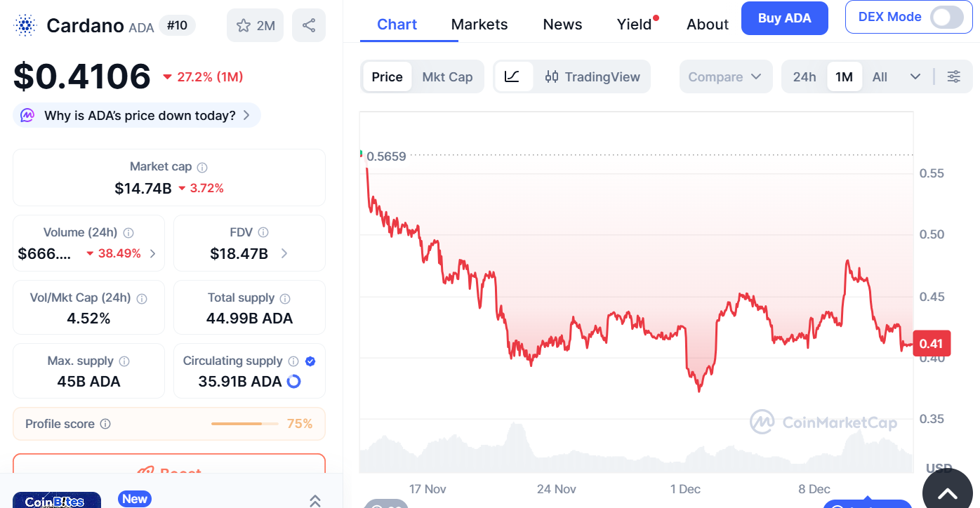Click the Buy ADA button
This screenshot has width=980, height=508.
pos(784,18)
